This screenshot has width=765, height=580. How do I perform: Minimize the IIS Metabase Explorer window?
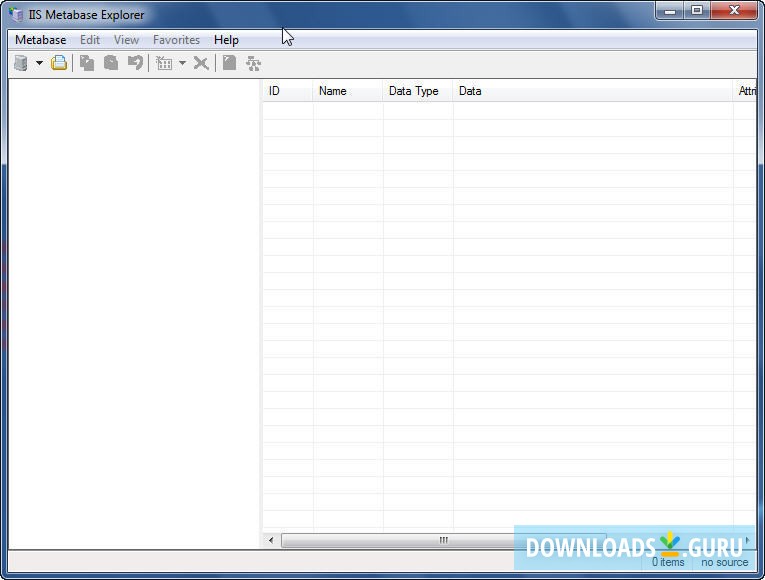point(669,11)
